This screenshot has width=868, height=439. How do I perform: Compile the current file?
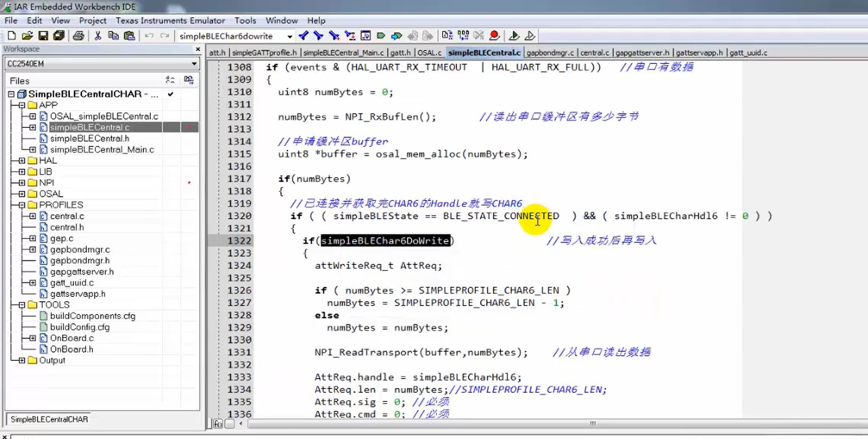click(447, 36)
